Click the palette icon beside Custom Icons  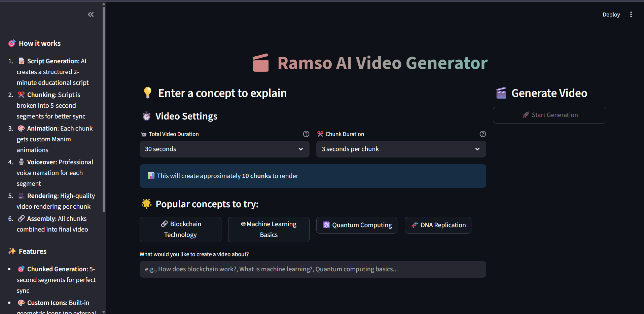point(21,303)
